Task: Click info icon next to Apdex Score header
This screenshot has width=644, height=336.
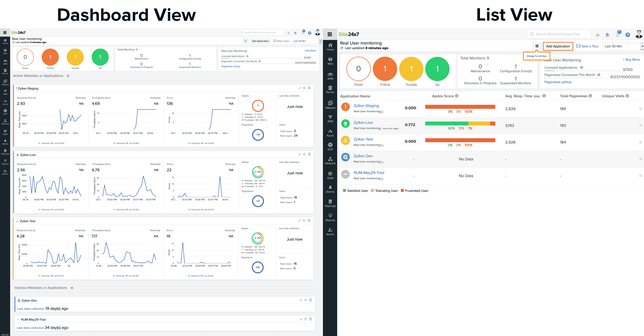Action: pyautogui.click(x=457, y=96)
